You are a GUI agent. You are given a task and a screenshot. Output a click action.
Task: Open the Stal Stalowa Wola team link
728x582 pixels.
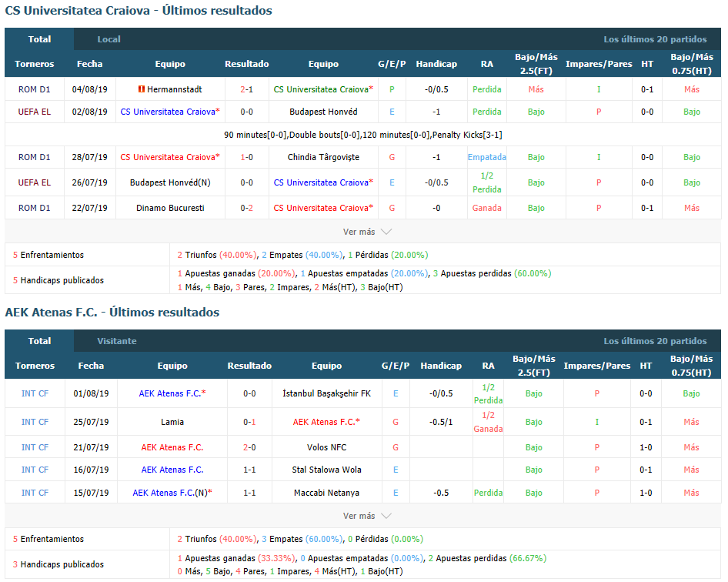tap(326, 470)
